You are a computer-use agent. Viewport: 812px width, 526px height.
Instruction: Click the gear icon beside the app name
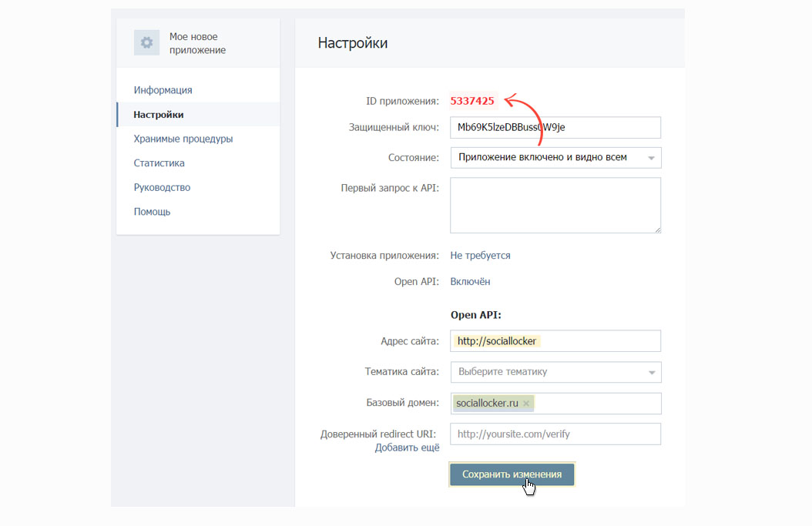click(x=146, y=43)
